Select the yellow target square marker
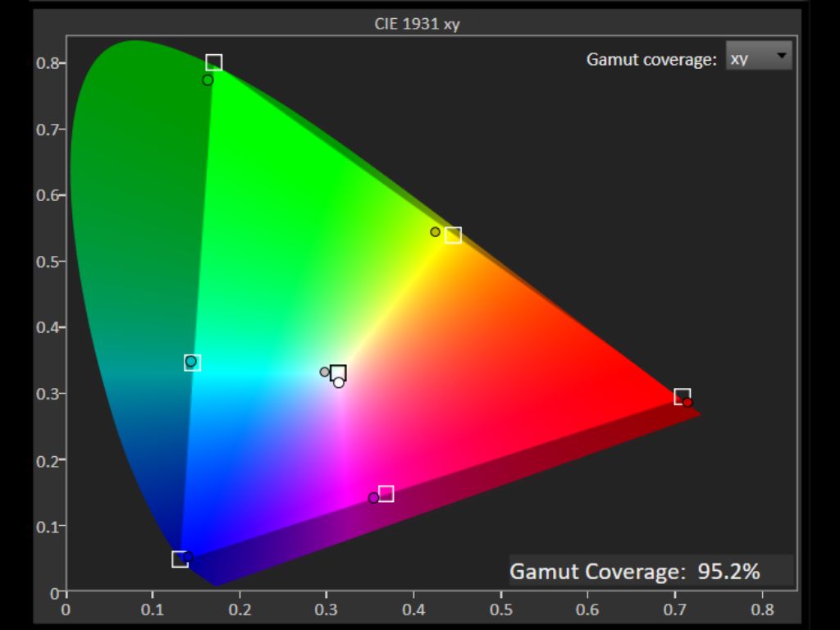 453,235
